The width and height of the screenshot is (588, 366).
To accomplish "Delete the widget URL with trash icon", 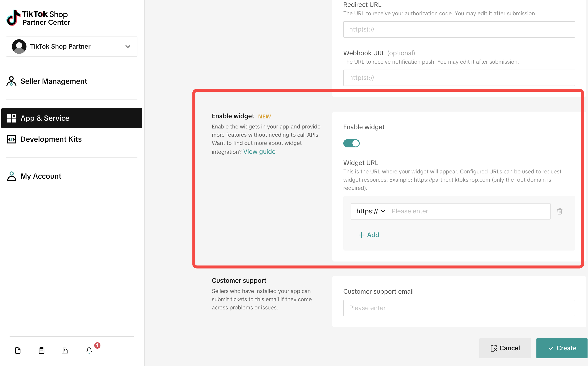I will (559, 211).
